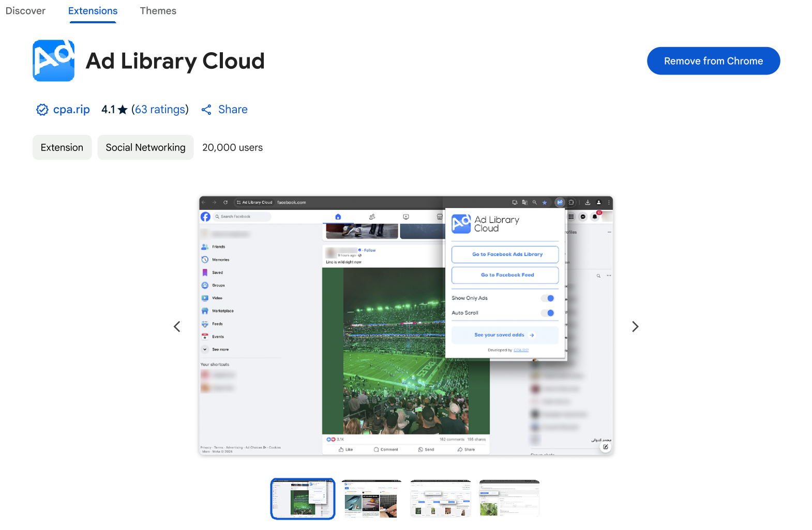The height and width of the screenshot is (530, 812).
Task: Select the third screenshot thumbnail
Action: (441, 498)
